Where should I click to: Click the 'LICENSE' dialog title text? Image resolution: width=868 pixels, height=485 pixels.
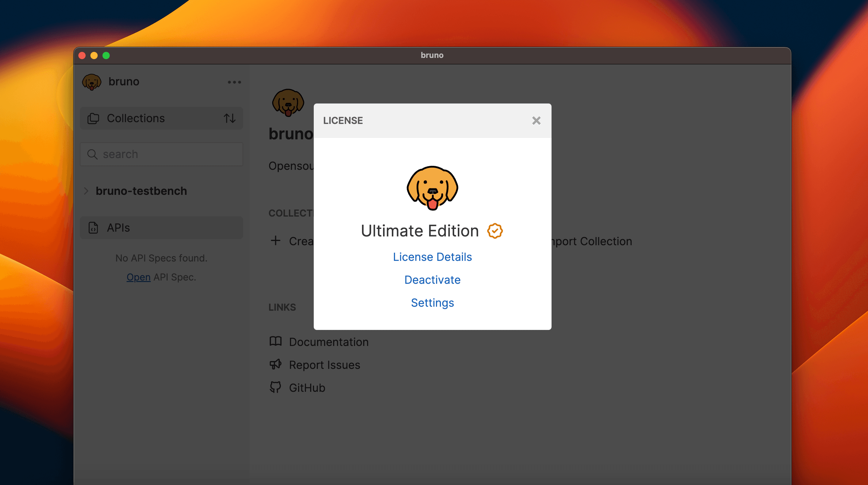343,120
